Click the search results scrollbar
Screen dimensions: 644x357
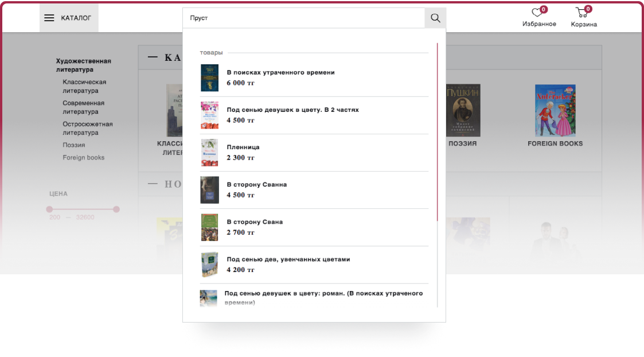[x=438, y=131]
